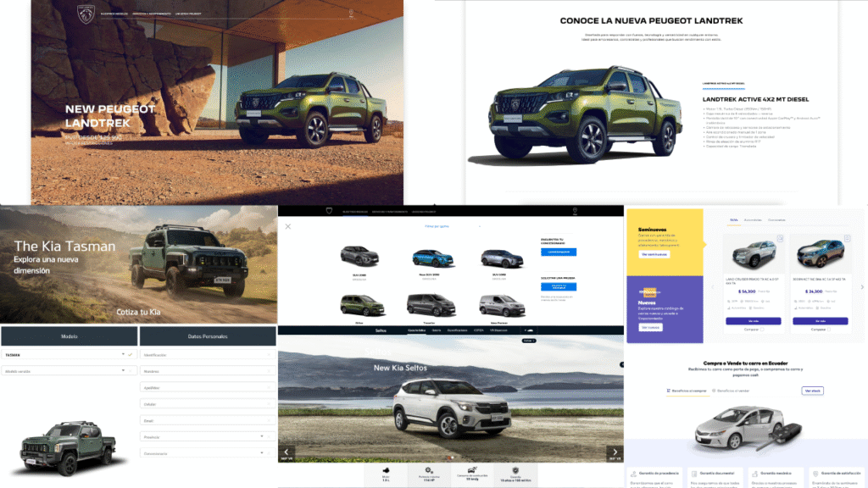Image resolution: width=868 pixels, height=488 pixels.
Task: Click blue button under Encuentra tu concesionario
Action: coord(559,252)
